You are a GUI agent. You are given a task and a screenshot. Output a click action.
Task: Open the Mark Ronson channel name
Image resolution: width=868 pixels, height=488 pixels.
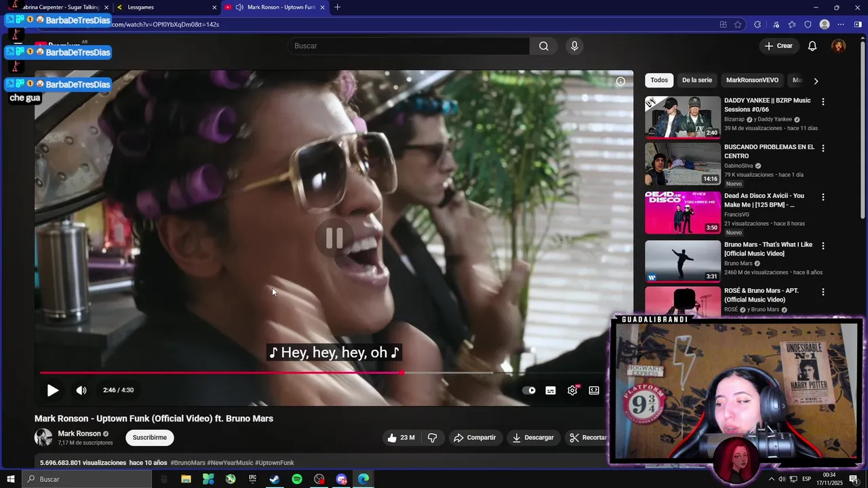pos(79,434)
